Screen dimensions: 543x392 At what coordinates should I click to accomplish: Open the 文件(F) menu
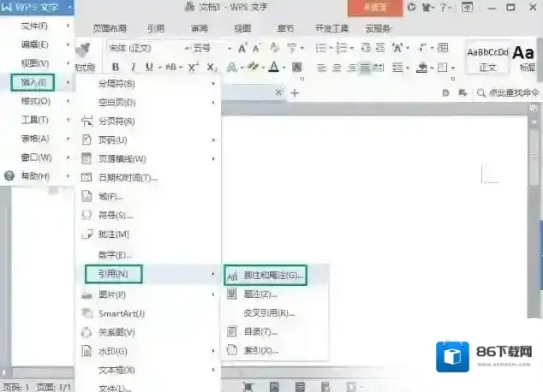pos(37,26)
